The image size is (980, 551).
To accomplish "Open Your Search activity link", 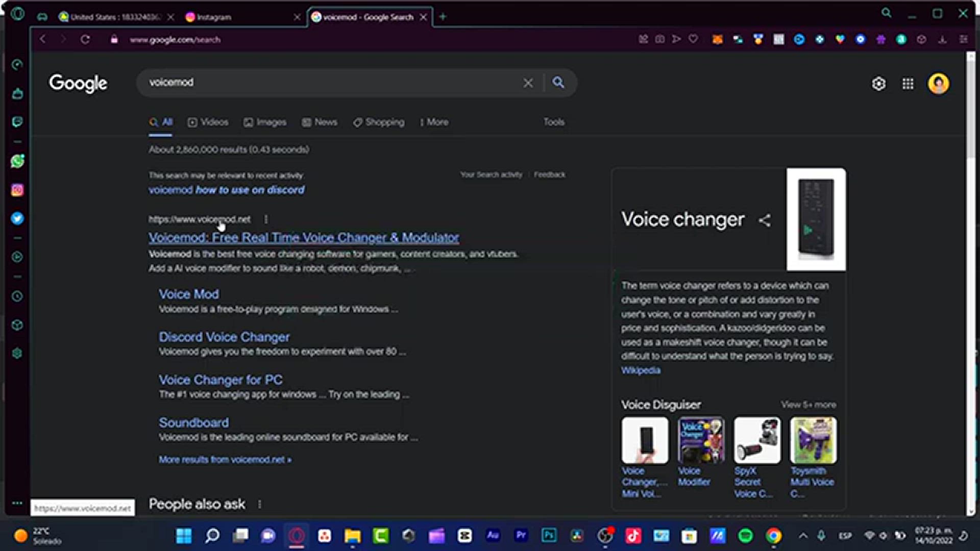I will click(x=491, y=174).
